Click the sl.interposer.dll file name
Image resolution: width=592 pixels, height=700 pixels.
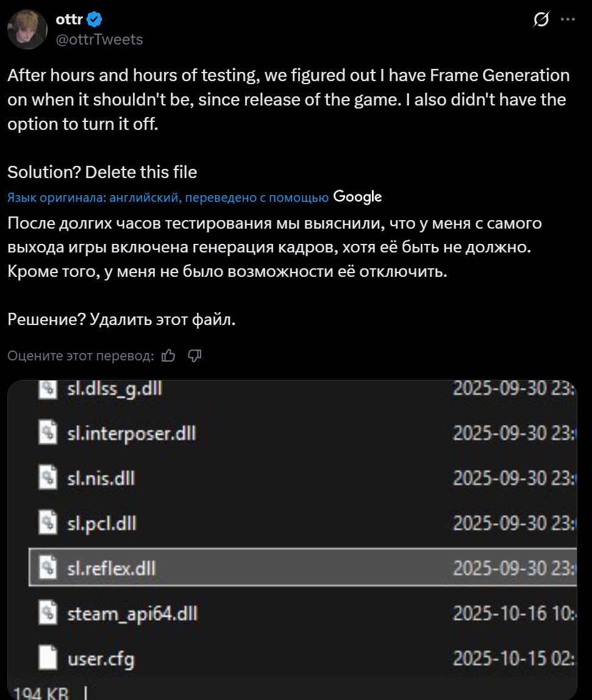(131, 434)
